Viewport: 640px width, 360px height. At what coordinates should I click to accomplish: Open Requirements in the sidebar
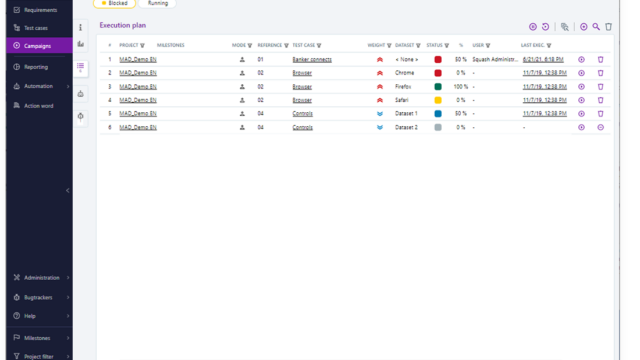[x=40, y=10]
